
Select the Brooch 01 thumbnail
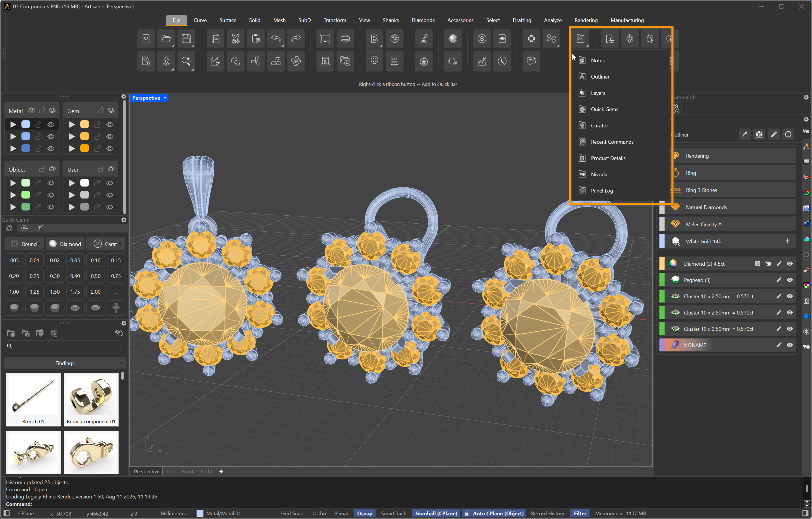(x=33, y=400)
